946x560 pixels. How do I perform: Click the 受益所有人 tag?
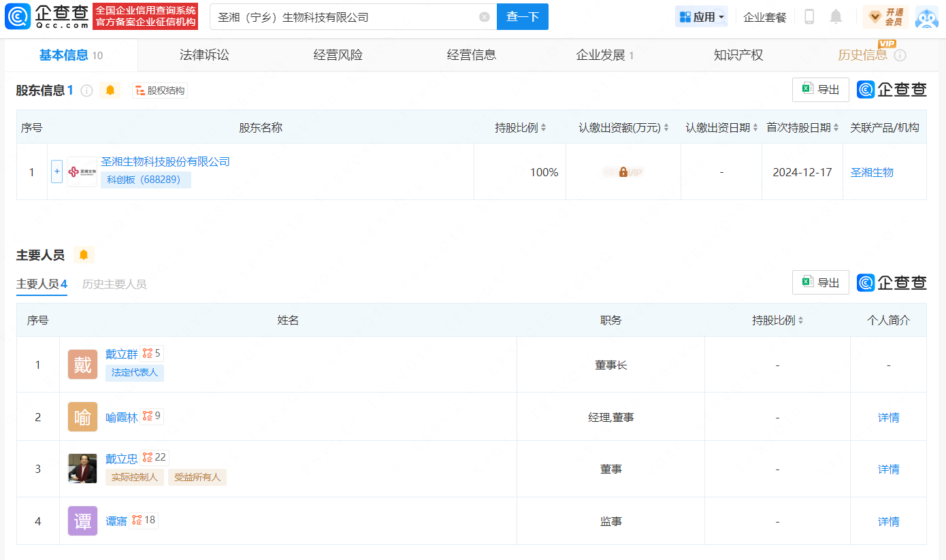197,477
